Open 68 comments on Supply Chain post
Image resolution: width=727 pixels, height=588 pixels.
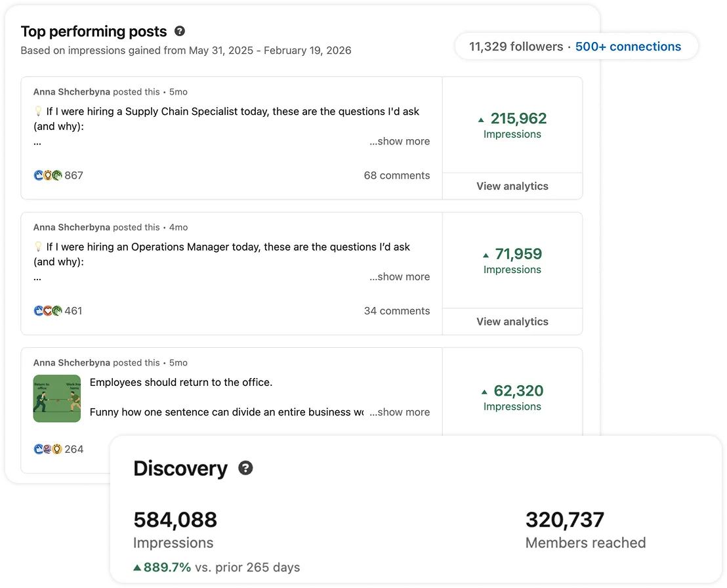pos(397,175)
